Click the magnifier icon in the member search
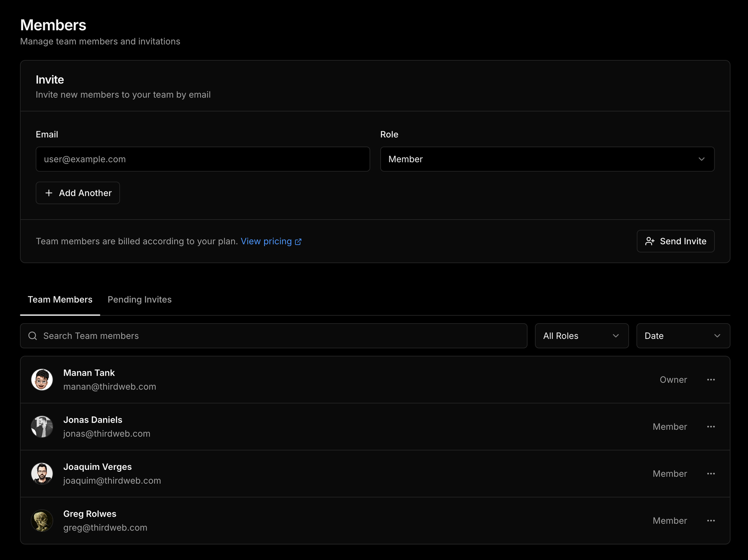 (x=33, y=336)
